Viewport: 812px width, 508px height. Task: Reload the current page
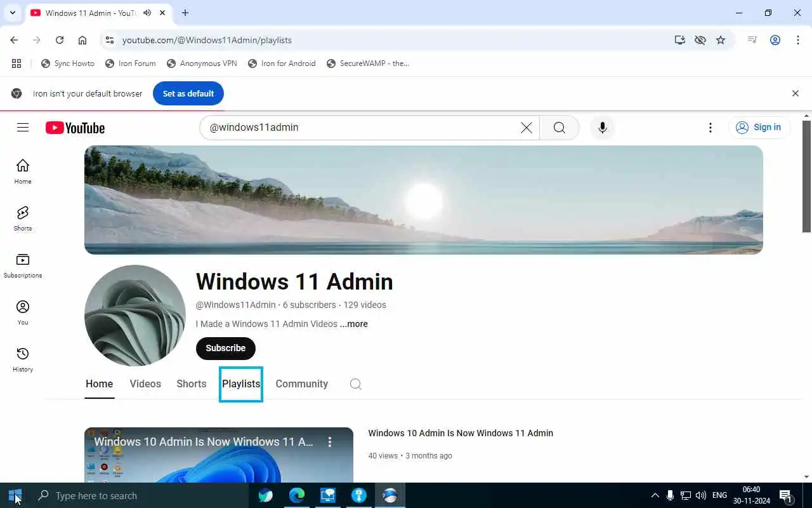(60, 40)
